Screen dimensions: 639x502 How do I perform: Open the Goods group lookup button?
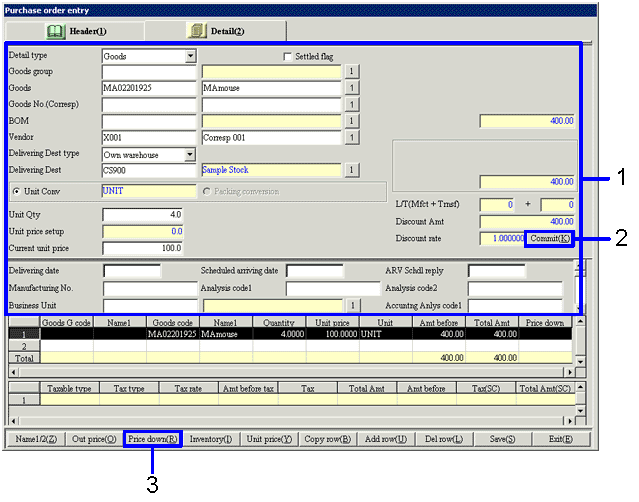point(352,71)
